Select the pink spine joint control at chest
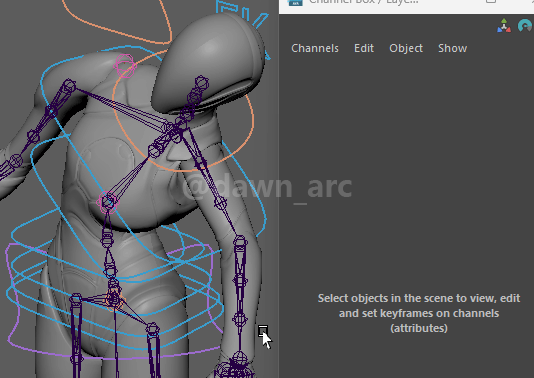The width and height of the screenshot is (534, 378). [108, 202]
